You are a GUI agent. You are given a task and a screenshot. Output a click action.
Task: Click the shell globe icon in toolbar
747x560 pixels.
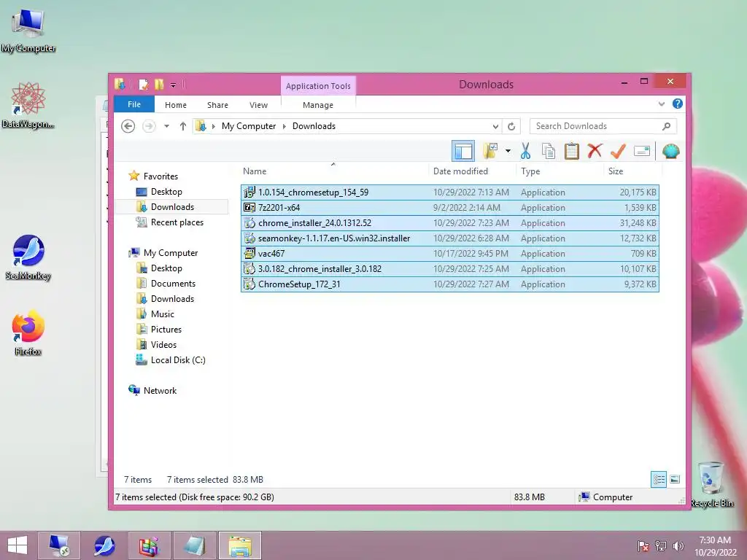point(671,152)
